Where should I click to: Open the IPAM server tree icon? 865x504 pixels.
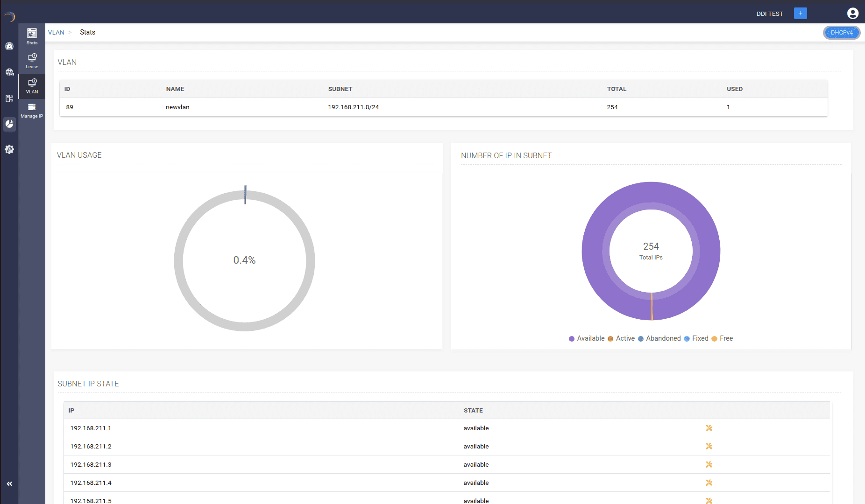(x=9, y=98)
